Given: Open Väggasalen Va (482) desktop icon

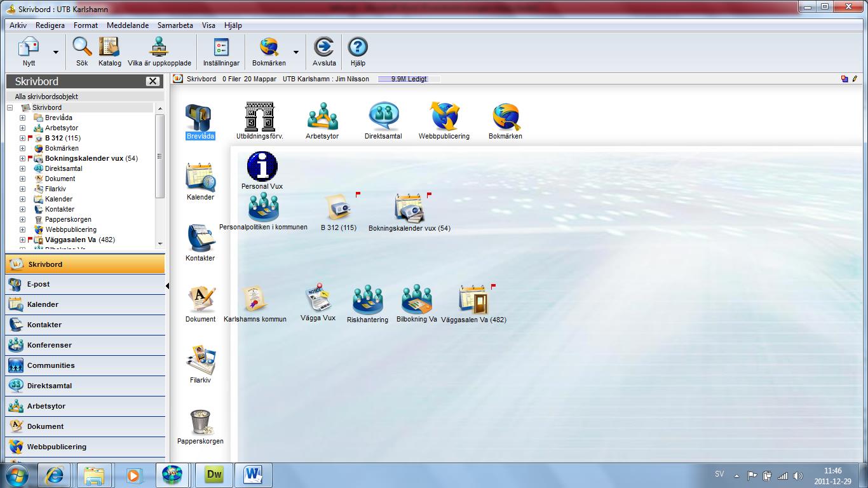Looking at the screenshot, I should coord(473,304).
